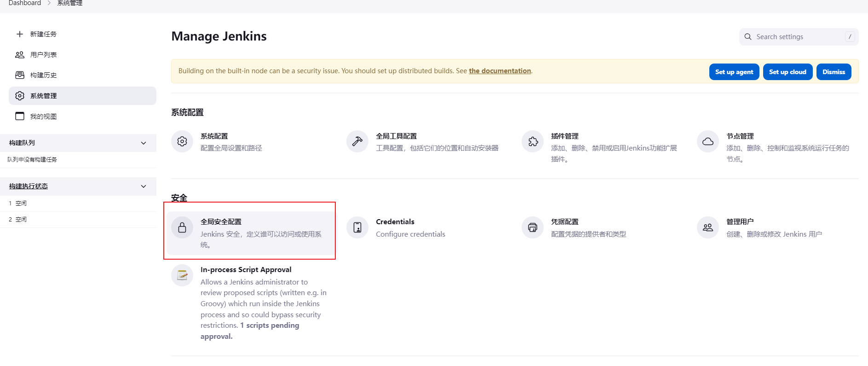This screenshot has width=868, height=366.
Task: Open the documentation link in the warning
Action: pos(500,71)
